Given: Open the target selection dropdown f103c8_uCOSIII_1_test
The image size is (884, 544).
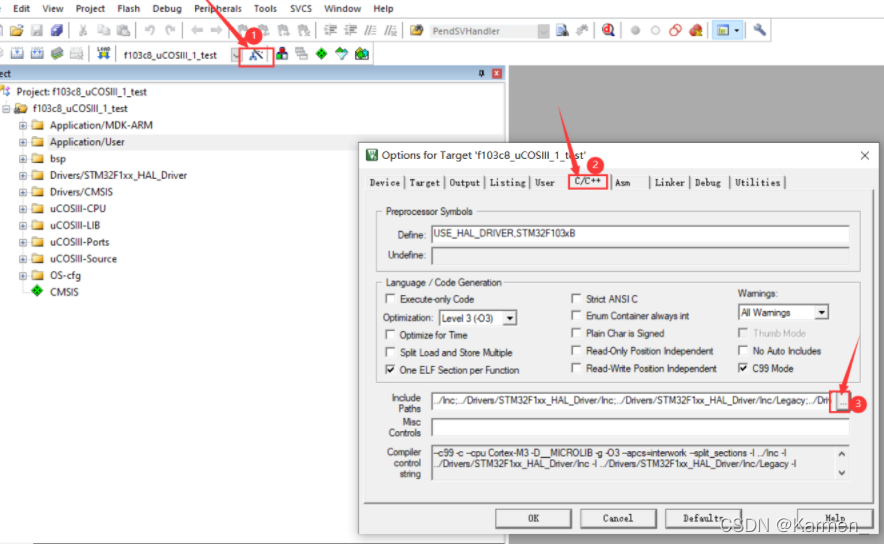Looking at the screenshot, I should click(x=235, y=55).
